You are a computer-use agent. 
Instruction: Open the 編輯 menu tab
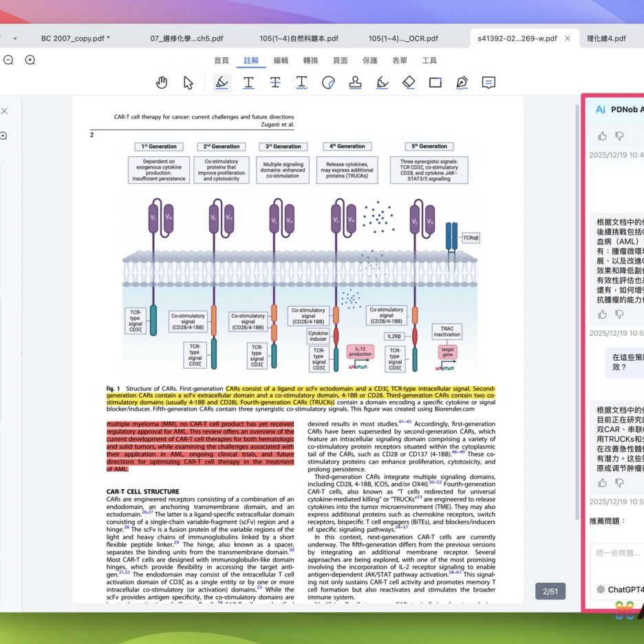tap(281, 61)
